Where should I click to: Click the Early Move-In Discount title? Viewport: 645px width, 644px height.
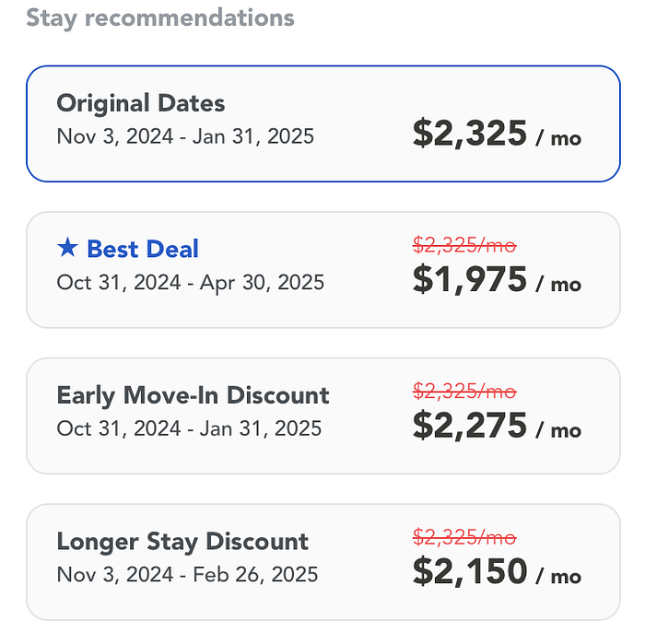point(193,395)
